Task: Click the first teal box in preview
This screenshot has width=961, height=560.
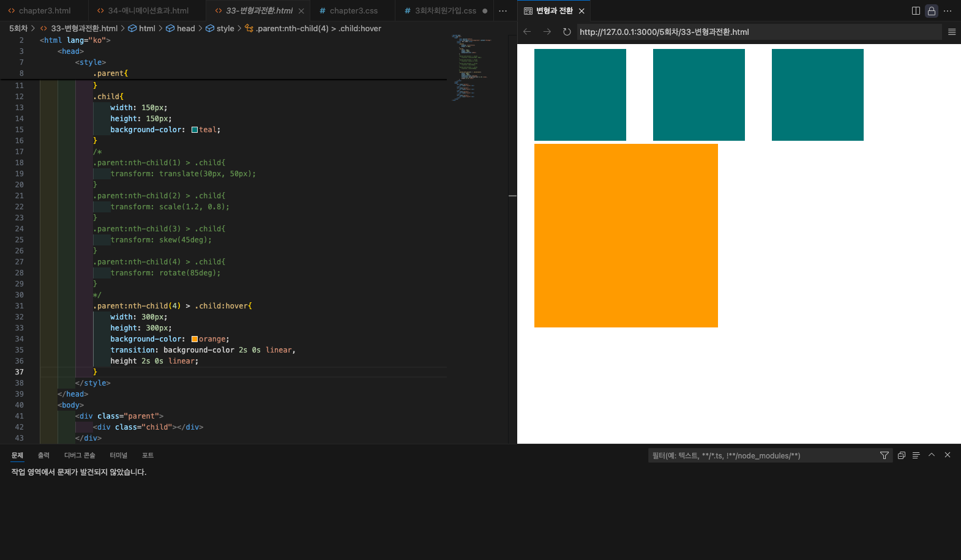Action: point(580,95)
